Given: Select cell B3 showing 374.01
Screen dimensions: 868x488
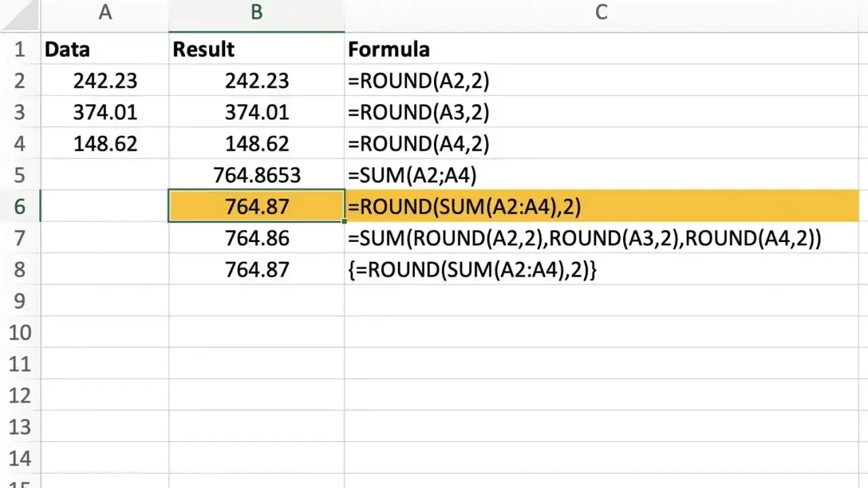Looking at the screenshot, I should pos(256,112).
